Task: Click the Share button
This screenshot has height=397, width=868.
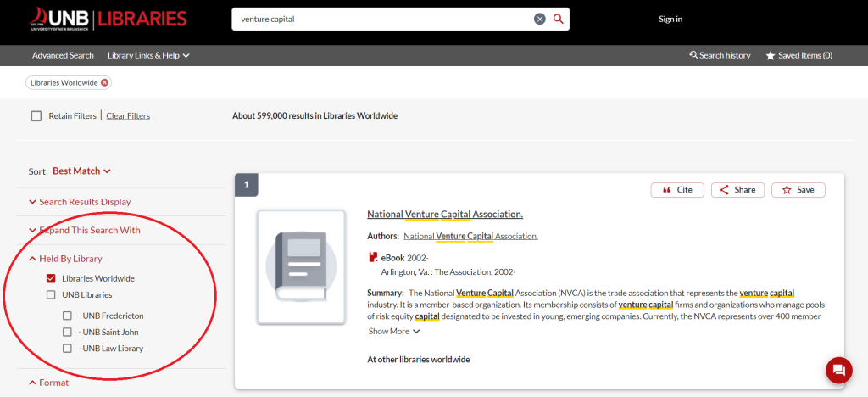Action: tap(738, 190)
